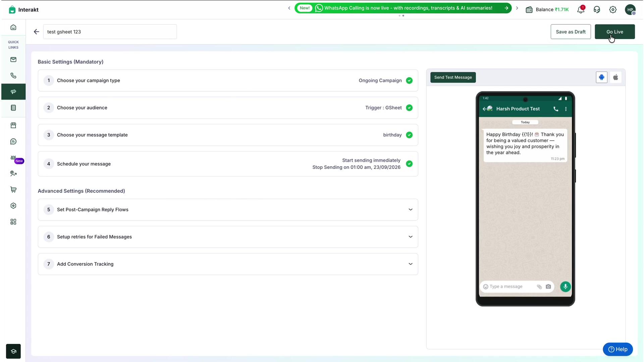Open the bot icon with New badge
The height and width of the screenshot is (362, 644).
[13, 158]
